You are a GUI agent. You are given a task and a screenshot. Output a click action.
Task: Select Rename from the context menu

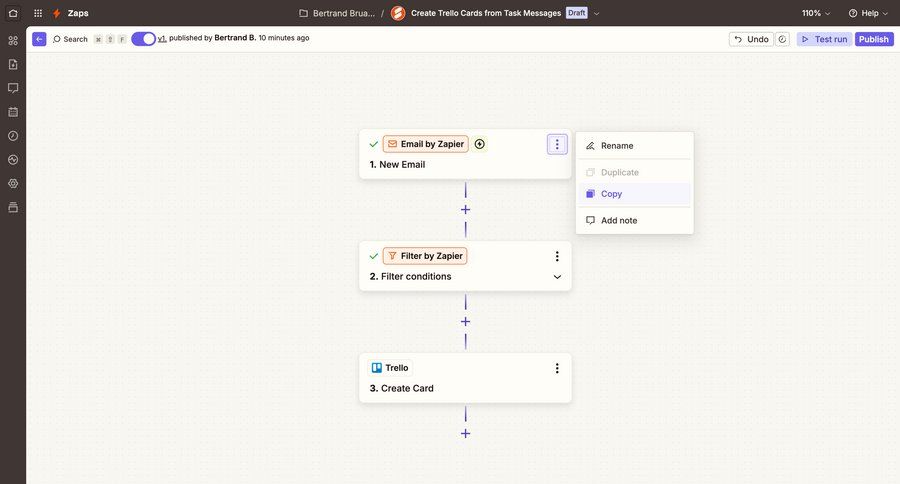635,146
